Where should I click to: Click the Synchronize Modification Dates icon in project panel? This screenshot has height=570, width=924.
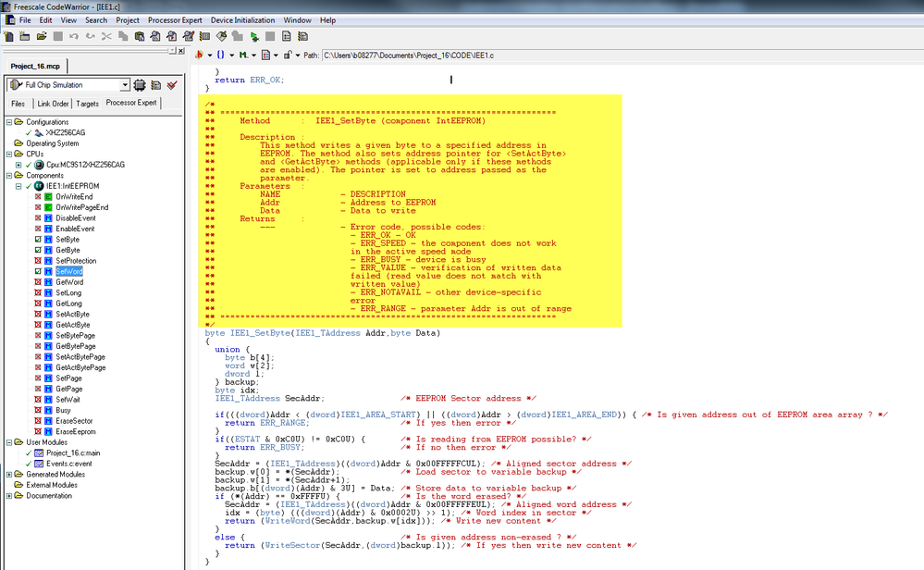click(156, 85)
